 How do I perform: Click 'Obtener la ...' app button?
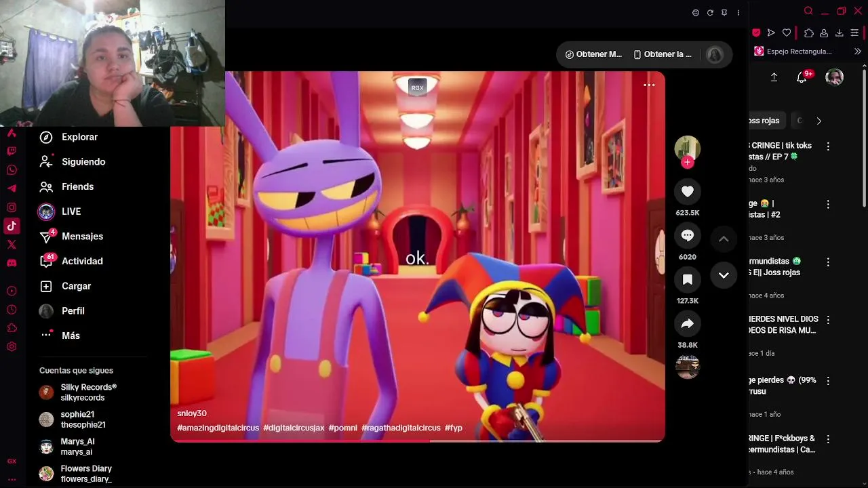[x=663, y=54]
